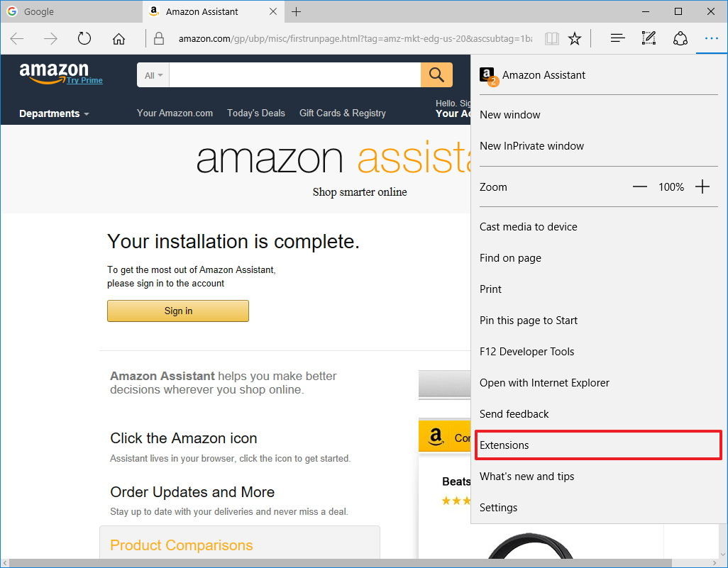728x568 pixels.
Task: Increase zoom with the plus button
Action: pyautogui.click(x=702, y=186)
